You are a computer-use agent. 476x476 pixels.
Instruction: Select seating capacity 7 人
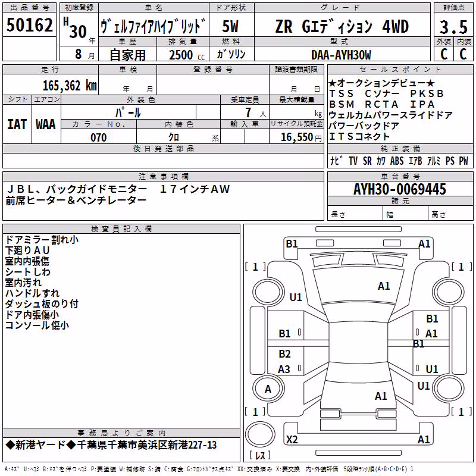[x=256, y=112]
